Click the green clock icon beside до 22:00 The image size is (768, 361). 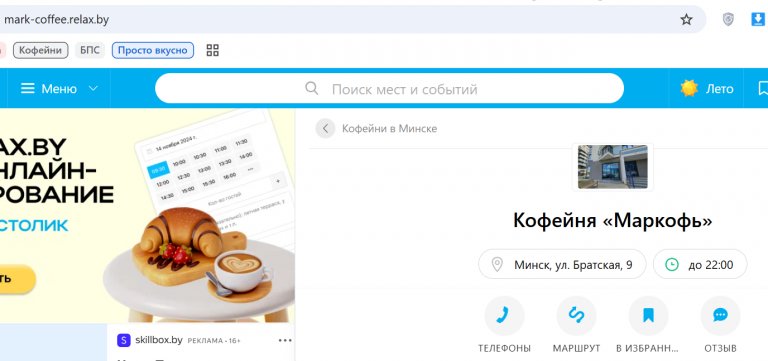pyautogui.click(x=672, y=265)
